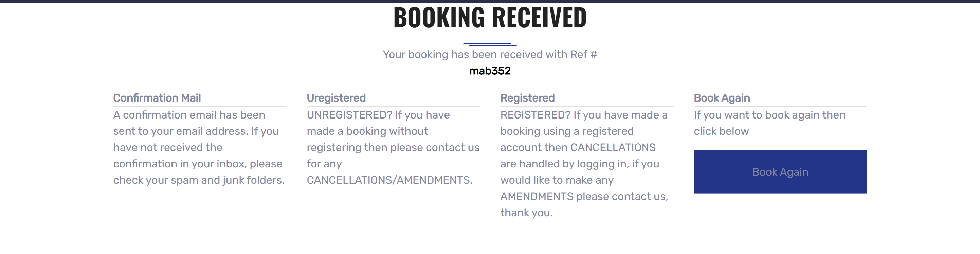Click the CANCELLATIONS/AMENDMENTS. text
The width and height of the screenshot is (980, 254).
pyautogui.click(x=389, y=180)
